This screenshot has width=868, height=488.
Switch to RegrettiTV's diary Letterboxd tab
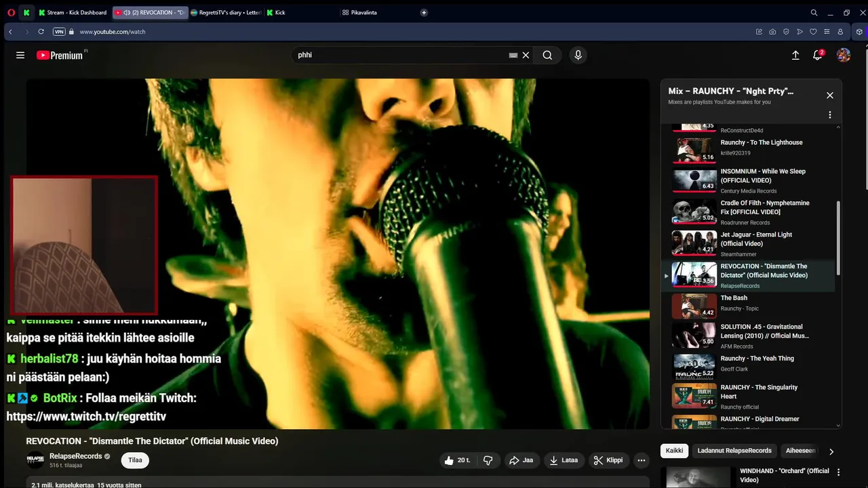pyautogui.click(x=226, y=12)
